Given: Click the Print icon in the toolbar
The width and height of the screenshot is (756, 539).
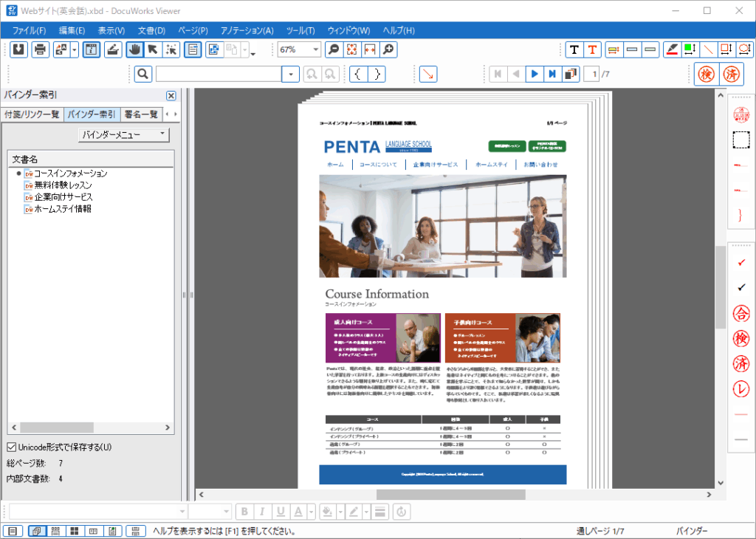Looking at the screenshot, I should [40, 49].
